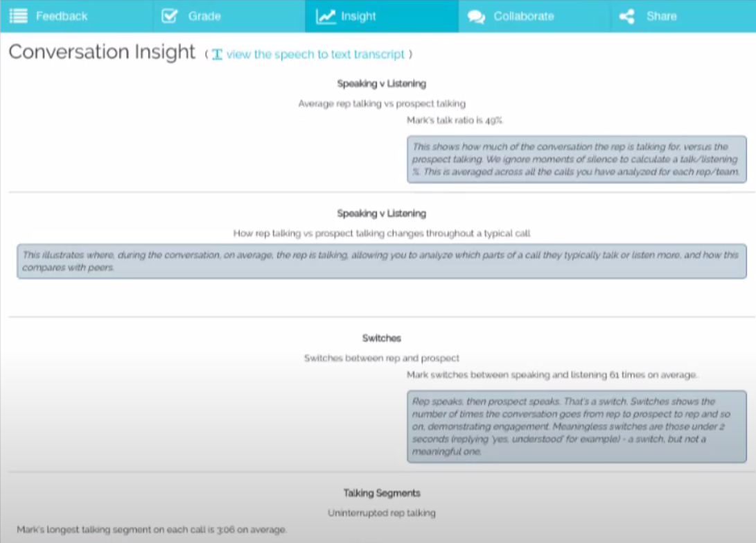Click Mark's longest talking segment text
This screenshot has height=543, width=756.
point(151,530)
